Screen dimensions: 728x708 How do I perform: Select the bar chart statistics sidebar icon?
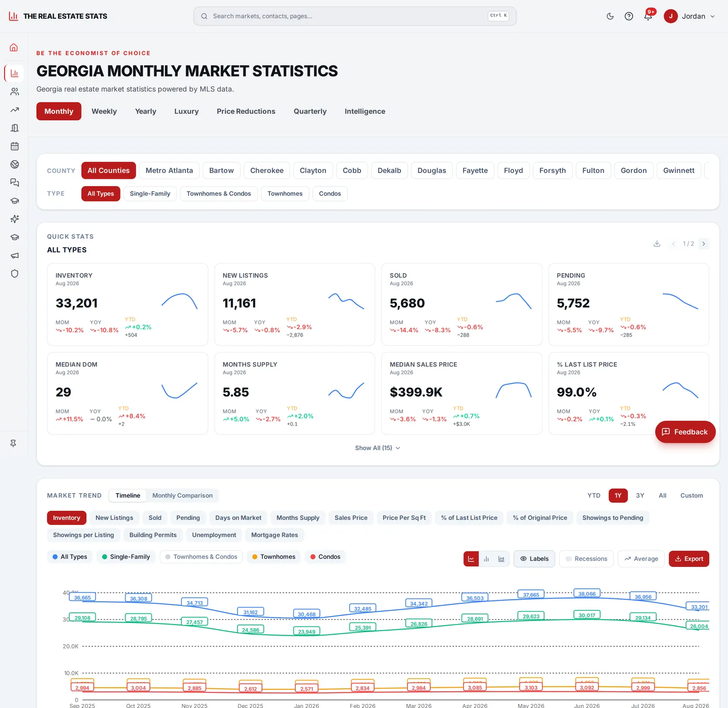coord(14,73)
